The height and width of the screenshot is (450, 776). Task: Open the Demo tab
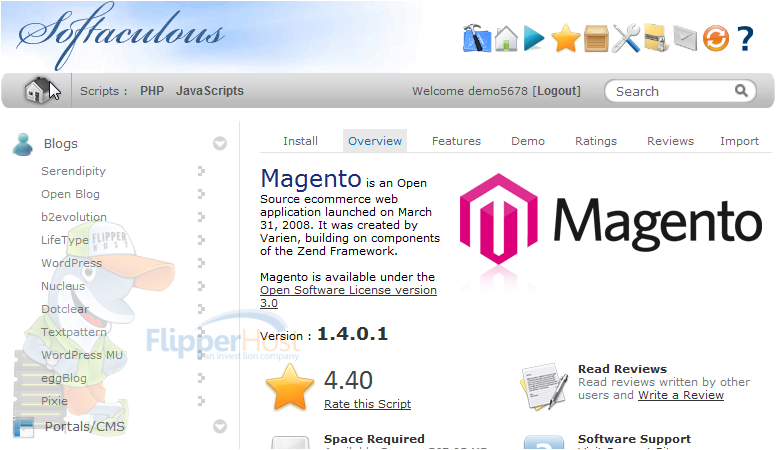click(528, 141)
